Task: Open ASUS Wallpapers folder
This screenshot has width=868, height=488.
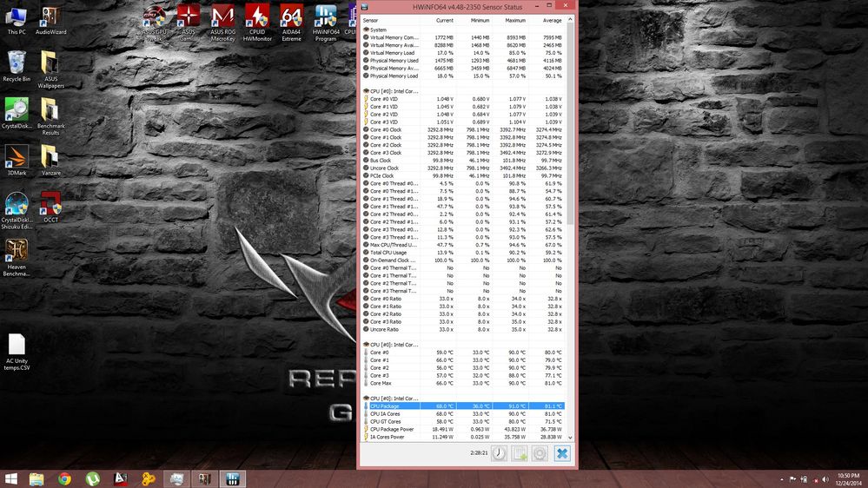Action: click(x=50, y=69)
